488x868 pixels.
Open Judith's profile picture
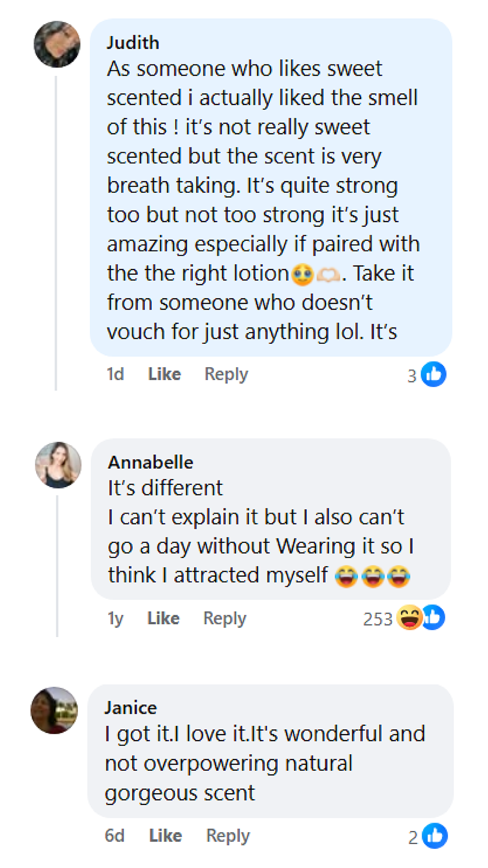[x=57, y=44]
